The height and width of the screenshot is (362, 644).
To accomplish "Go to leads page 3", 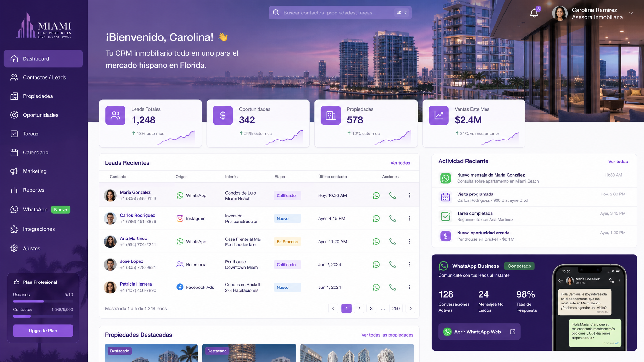I will click(x=371, y=308).
